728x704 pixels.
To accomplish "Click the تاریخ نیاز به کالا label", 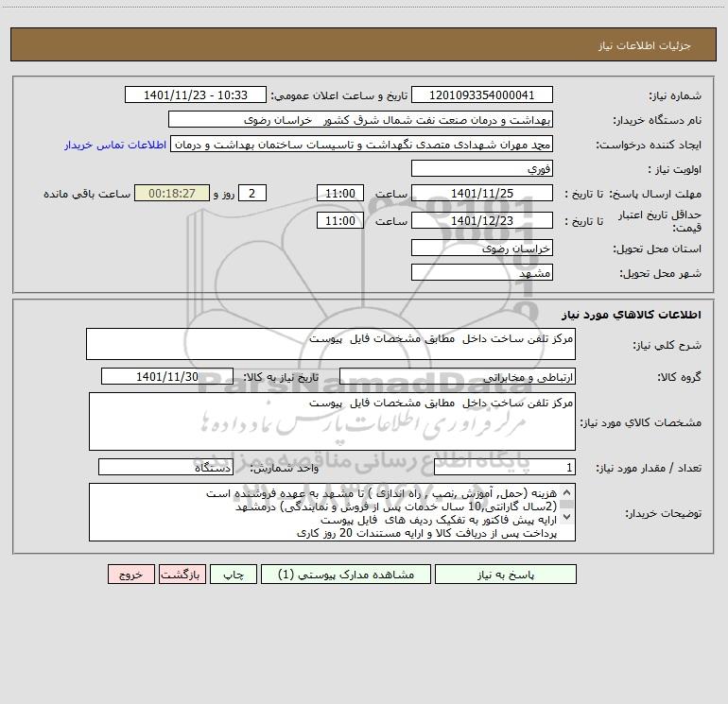I will [x=281, y=377].
